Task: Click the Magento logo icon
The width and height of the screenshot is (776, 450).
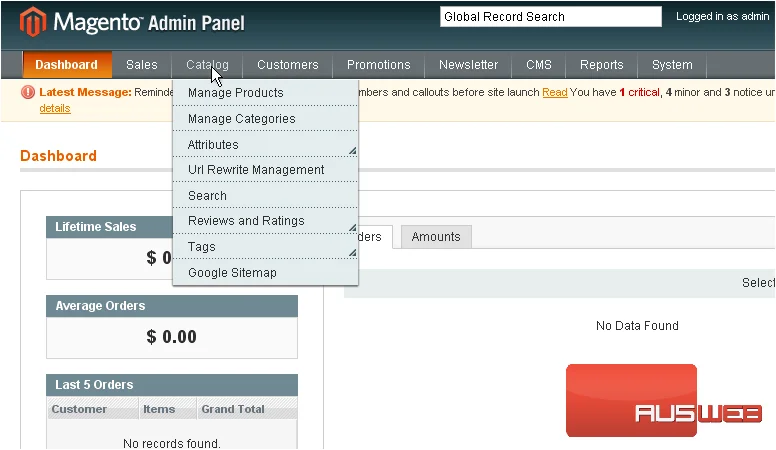Action: [x=33, y=22]
